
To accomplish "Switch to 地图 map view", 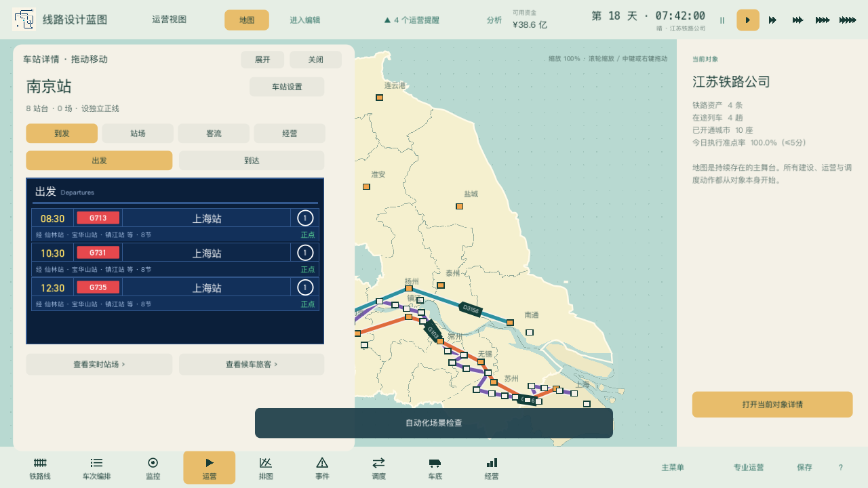I will [x=247, y=20].
